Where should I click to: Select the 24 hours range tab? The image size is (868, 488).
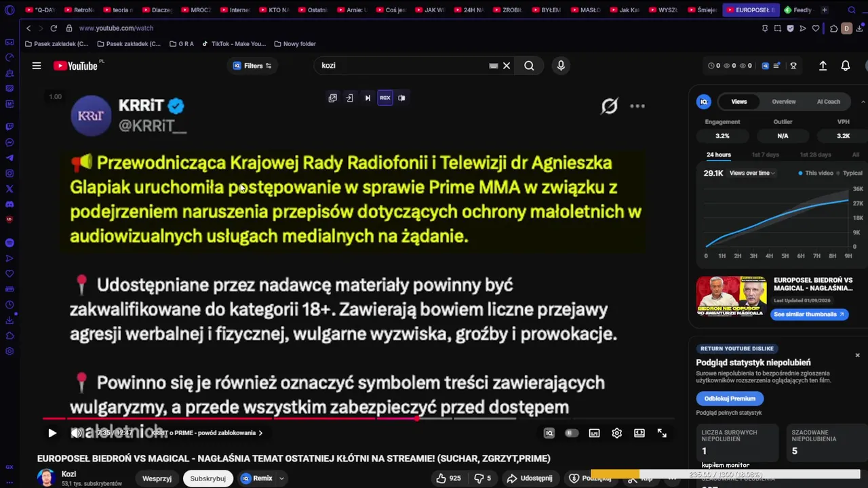[x=719, y=155]
